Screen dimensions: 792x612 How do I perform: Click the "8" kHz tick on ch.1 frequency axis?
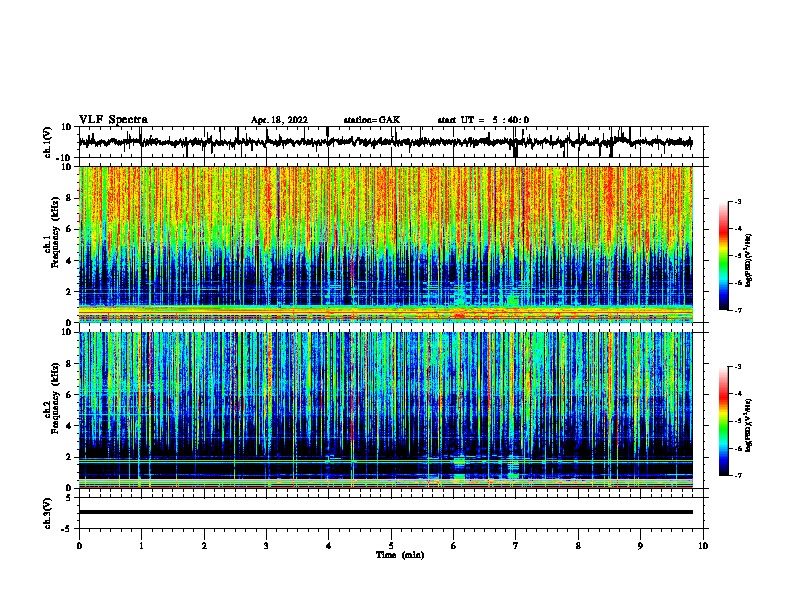[70, 198]
